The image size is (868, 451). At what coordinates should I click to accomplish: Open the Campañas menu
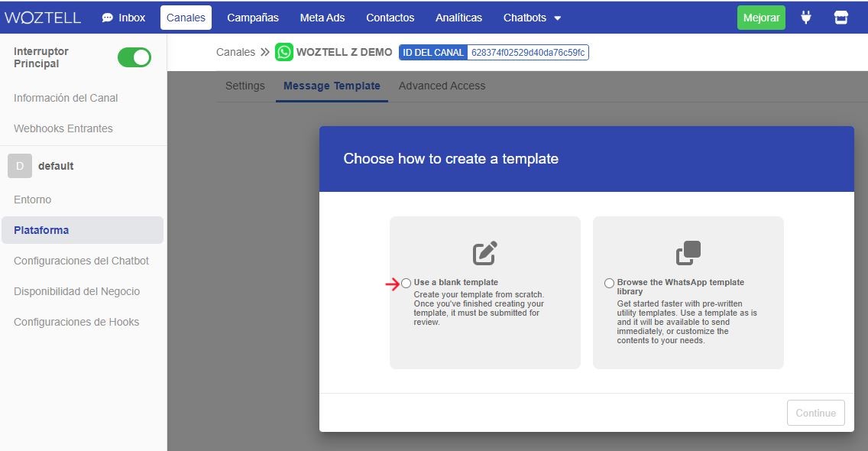point(253,18)
